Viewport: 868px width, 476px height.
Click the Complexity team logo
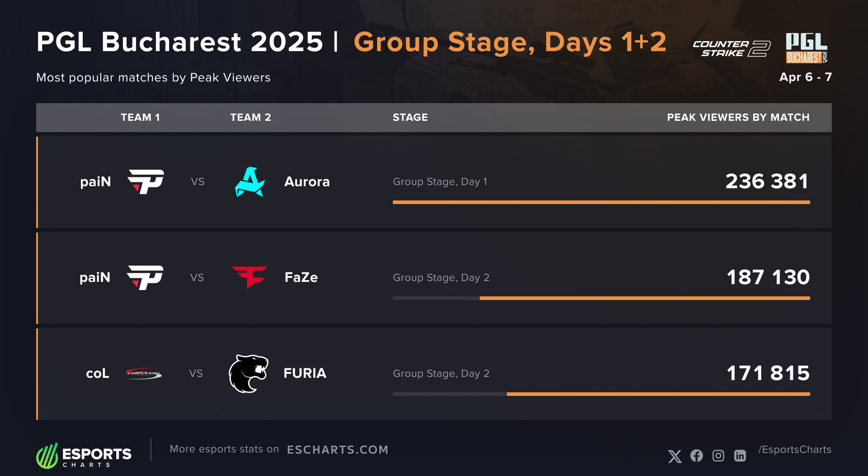[x=144, y=373]
